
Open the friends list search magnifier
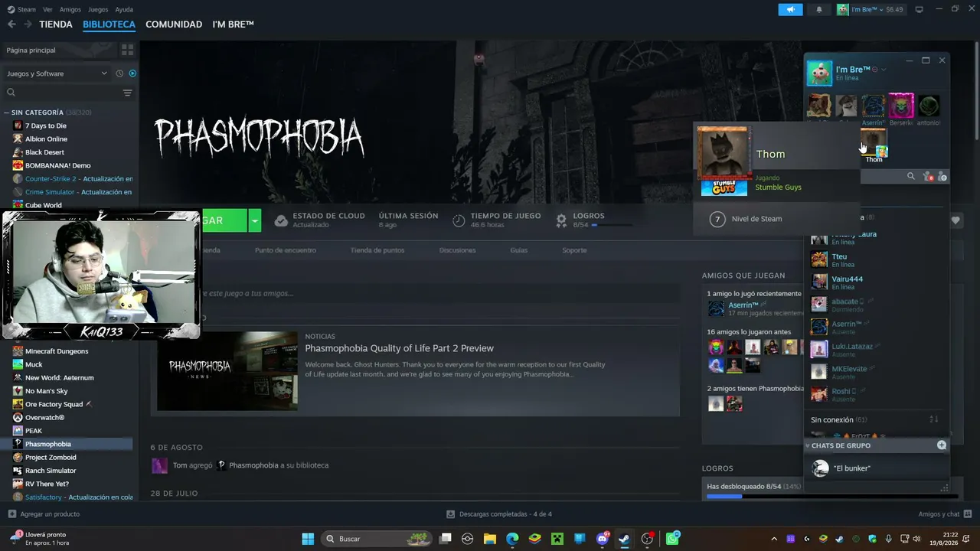click(910, 177)
